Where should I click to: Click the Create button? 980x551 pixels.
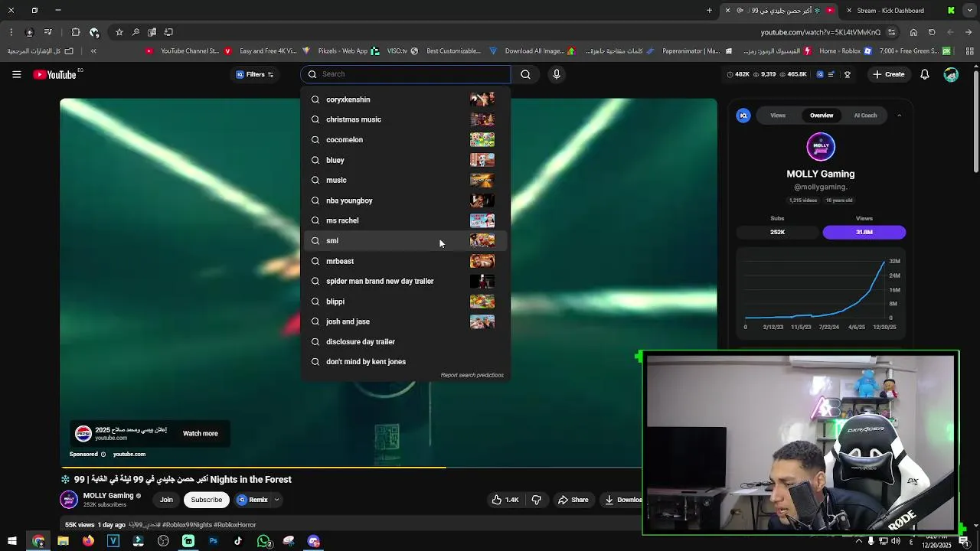click(888, 74)
